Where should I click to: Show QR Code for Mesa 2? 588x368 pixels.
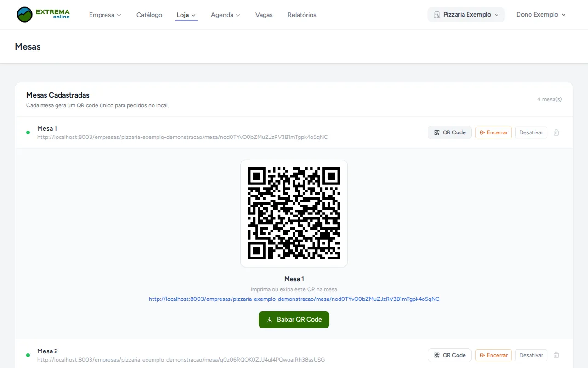click(450, 355)
